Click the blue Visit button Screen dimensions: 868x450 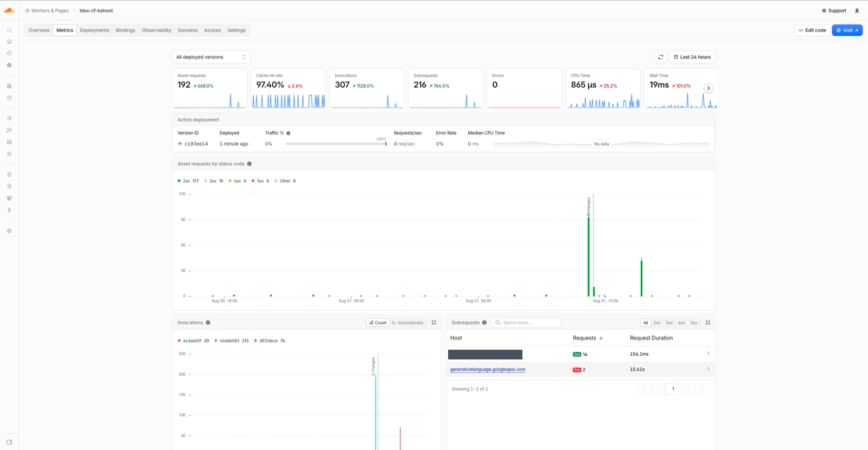tap(847, 30)
